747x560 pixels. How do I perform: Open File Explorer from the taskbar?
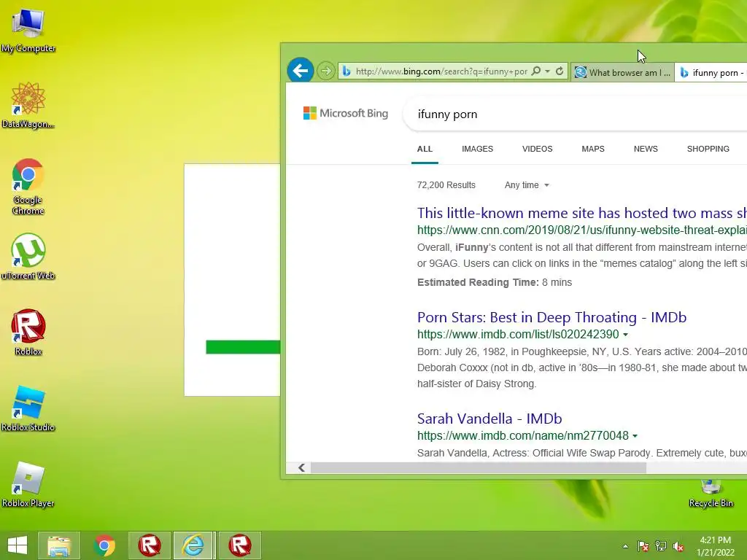point(59,545)
